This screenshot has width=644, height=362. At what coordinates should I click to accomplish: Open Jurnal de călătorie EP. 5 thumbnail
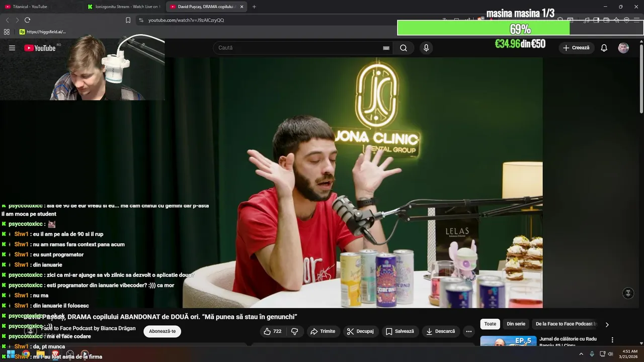(508, 341)
